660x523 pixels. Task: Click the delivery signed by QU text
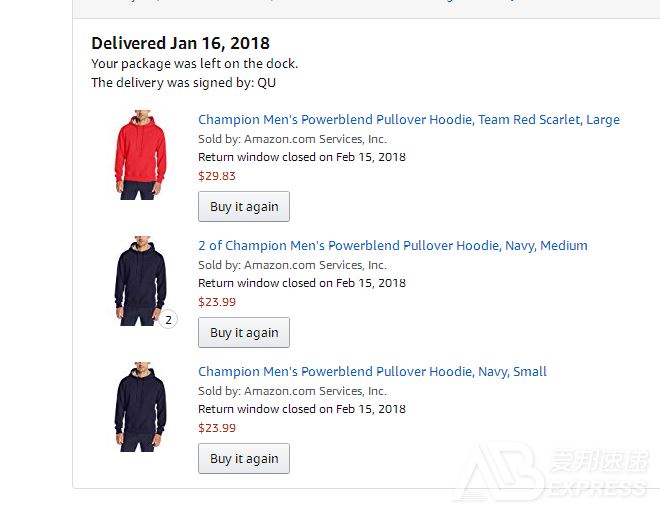pyautogui.click(x=184, y=83)
